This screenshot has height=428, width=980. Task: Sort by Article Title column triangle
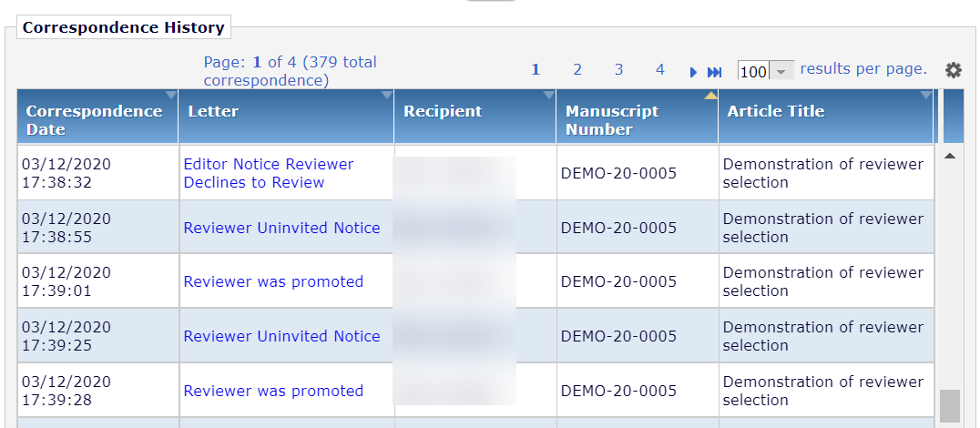point(926,95)
